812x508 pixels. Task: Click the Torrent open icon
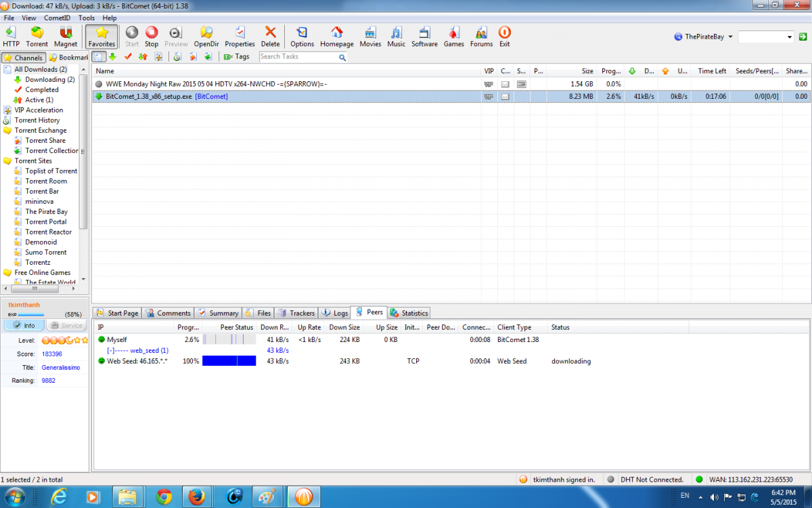[37, 33]
